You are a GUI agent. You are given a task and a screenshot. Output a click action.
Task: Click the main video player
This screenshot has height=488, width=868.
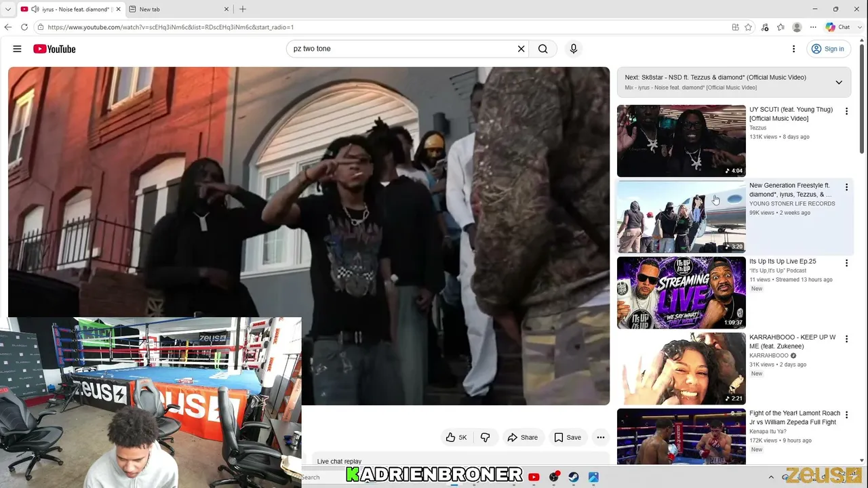click(309, 236)
